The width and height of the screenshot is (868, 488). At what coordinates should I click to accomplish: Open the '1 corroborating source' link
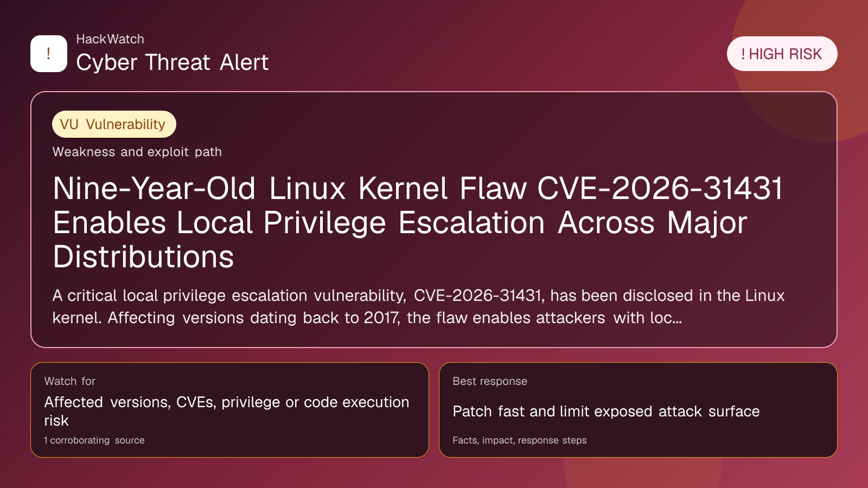click(x=94, y=440)
